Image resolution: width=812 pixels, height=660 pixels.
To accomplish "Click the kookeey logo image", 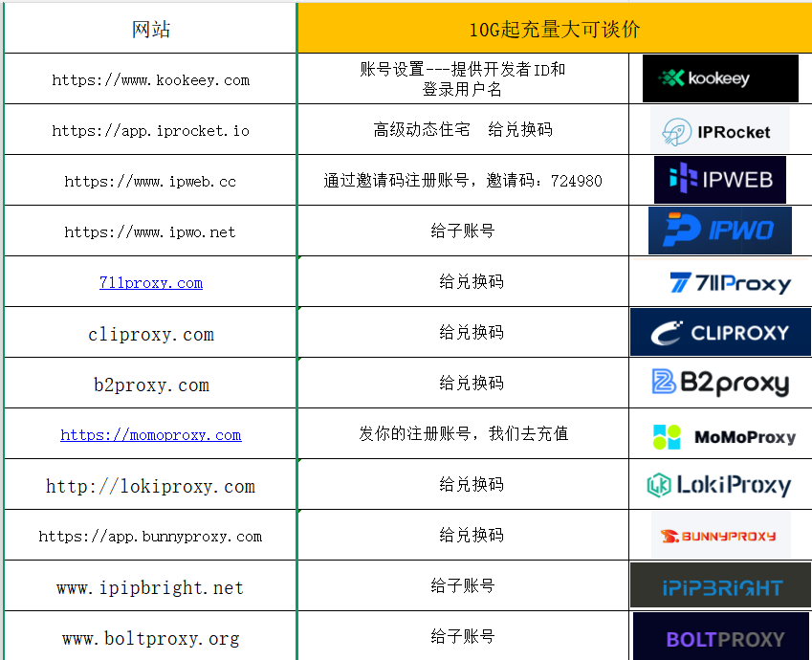I will [720, 78].
